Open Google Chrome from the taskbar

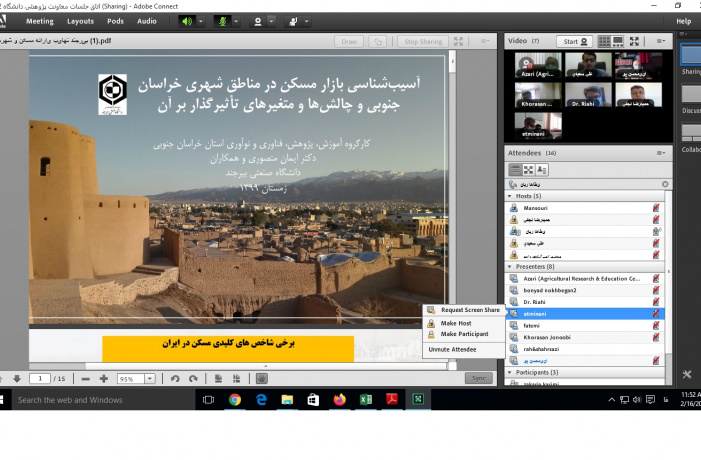click(x=235, y=399)
